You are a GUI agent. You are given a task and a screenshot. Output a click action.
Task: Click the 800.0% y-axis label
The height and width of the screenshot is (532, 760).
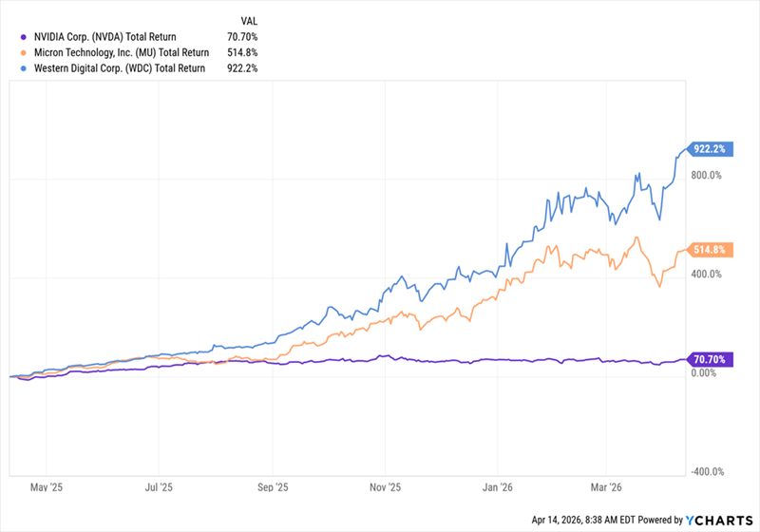click(x=706, y=175)
